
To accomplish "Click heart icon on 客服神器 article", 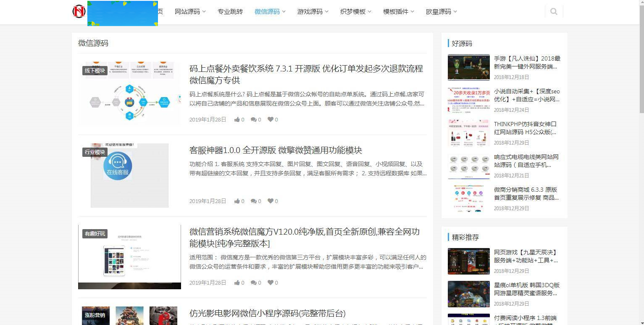I will tap(271, 201).
